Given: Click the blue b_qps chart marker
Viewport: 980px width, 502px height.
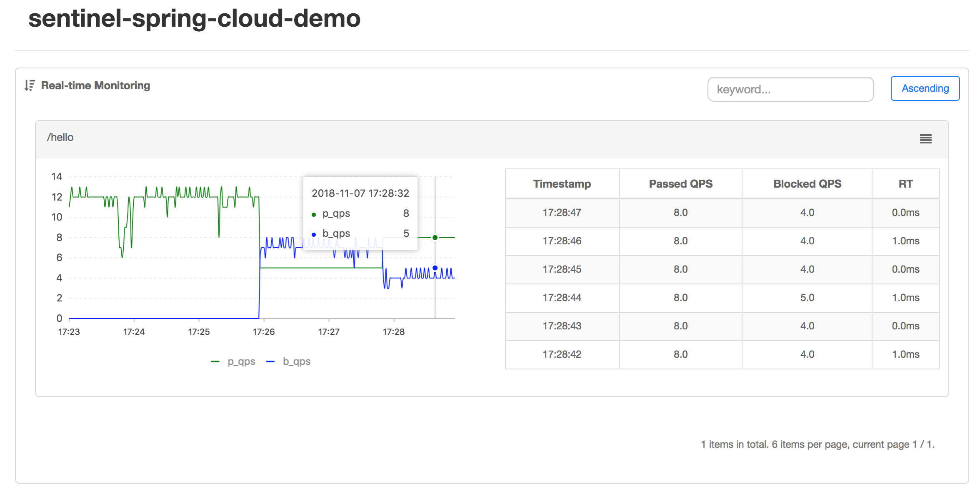Looking at the screenshot, I should [435, 268].
